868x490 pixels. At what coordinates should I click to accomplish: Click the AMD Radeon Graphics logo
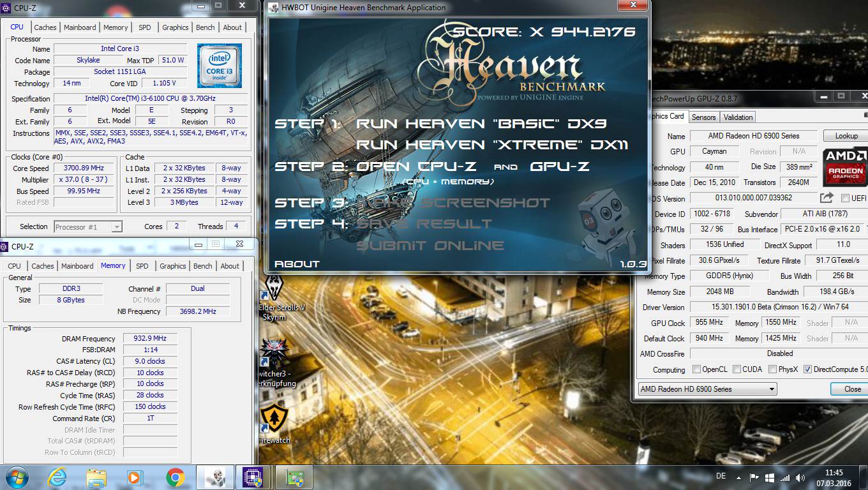coord(845,167)
